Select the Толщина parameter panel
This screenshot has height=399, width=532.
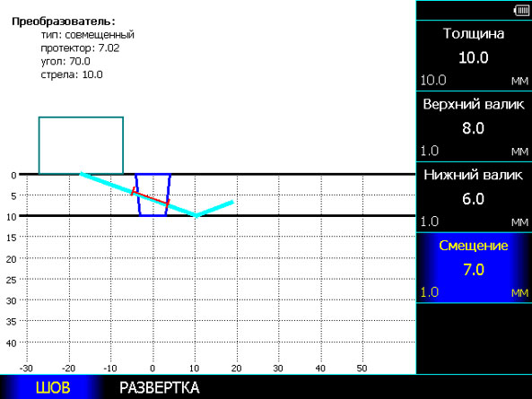click(474, 56)
